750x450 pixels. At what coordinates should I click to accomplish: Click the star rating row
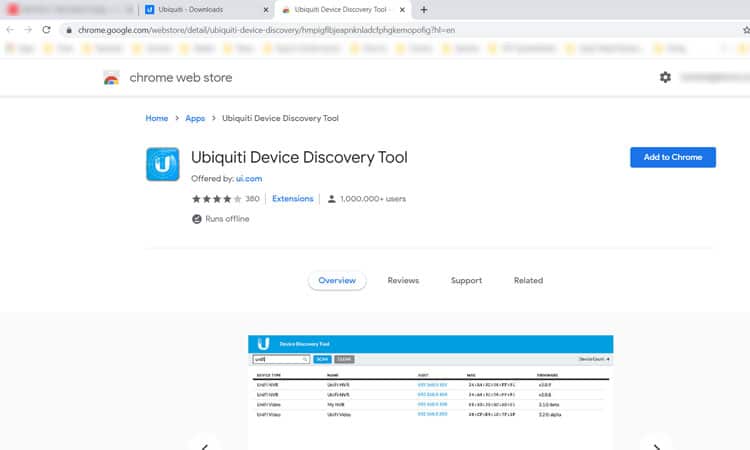(x=217, y=199)
